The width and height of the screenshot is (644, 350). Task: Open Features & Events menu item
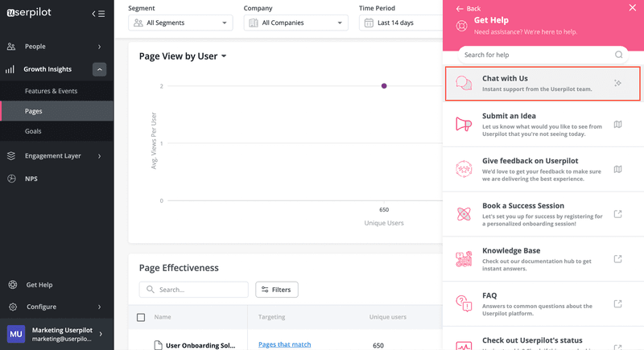(51, 91)
